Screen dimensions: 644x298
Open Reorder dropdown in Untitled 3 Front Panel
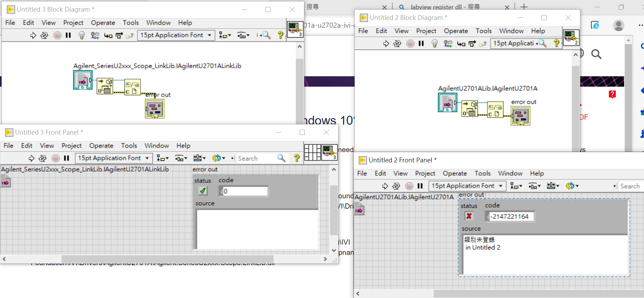click(219, 158)
